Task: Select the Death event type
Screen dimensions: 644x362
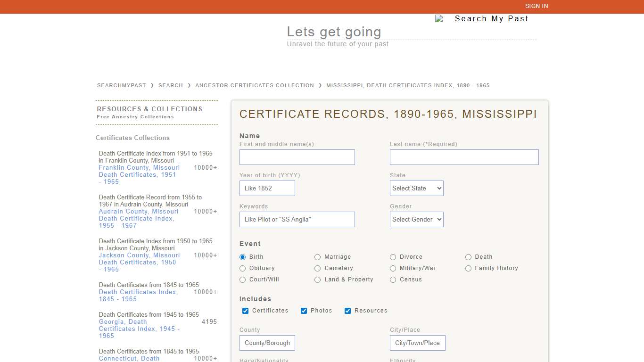Action: click(468, 257)
